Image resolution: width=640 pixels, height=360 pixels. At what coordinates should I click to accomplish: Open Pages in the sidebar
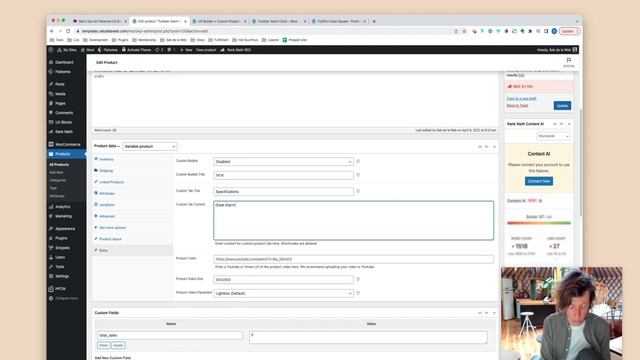[60, 103]
